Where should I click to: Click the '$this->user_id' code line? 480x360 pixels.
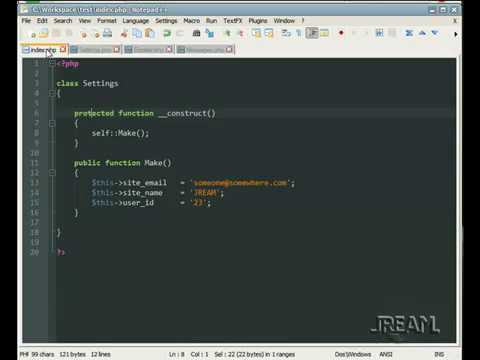151,203
